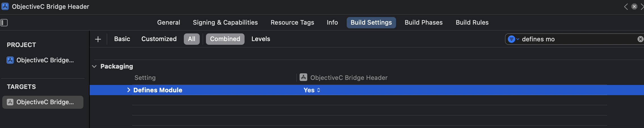Clear the 'defines mo' search text
Screen dimensions: 644x128
click(x=640, y=39)
